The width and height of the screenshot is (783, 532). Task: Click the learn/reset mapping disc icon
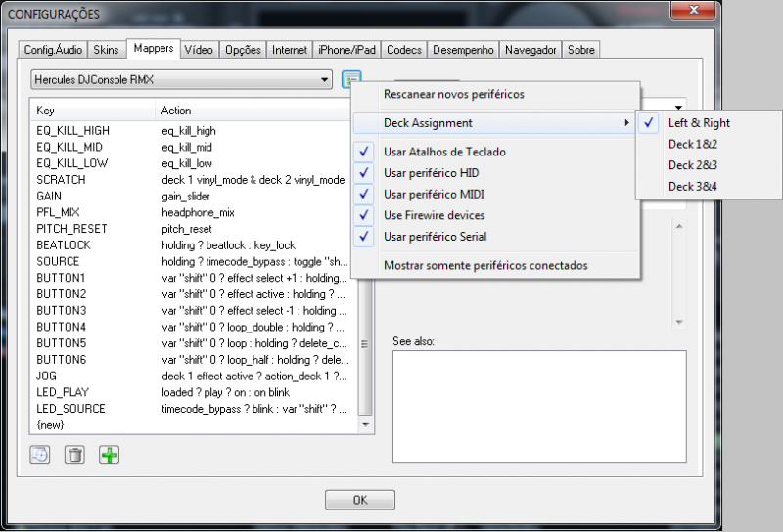tap(40, 455)
